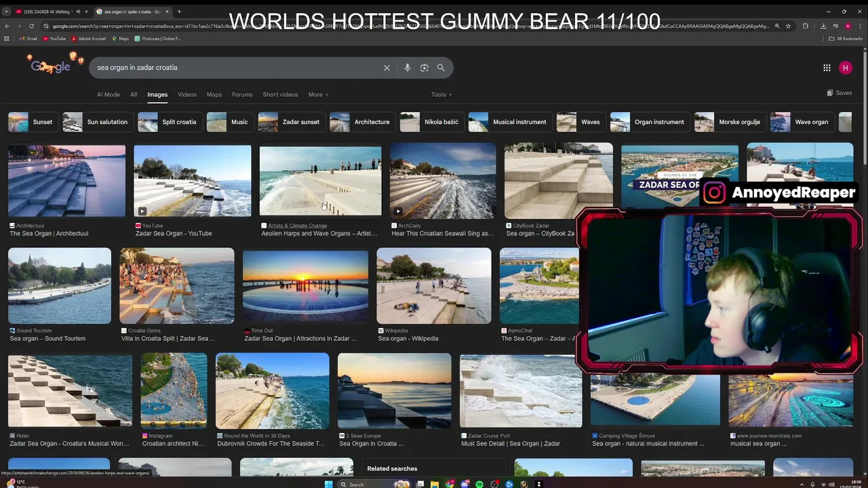Filter images by the Nikola bašić chip
This screenshot has height=488, width=868.
tap(431, 122)
